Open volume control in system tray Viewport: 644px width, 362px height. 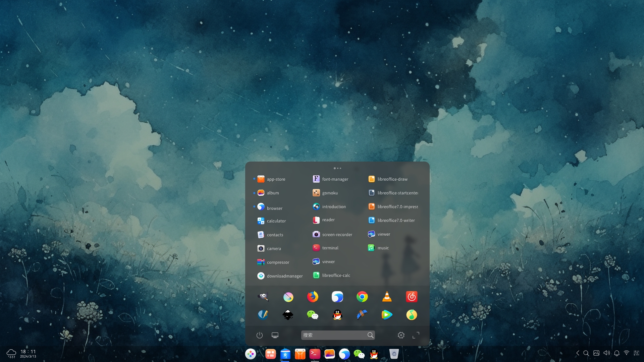606,353
